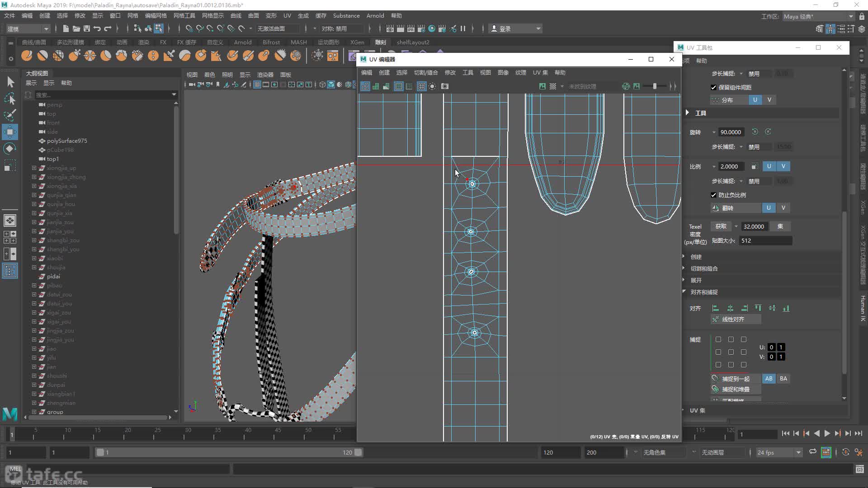Toggle AB snap direction button
Image resolution: width=868 pixels, height=488 pixels.
click(769, 379)
